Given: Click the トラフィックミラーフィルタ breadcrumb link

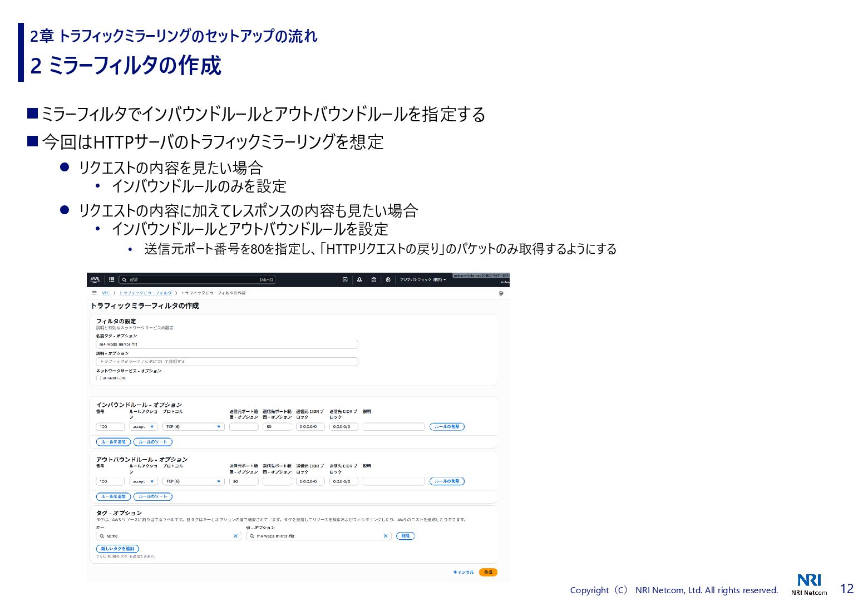Looking at the screenshot, I should click(x=145, y=293).
